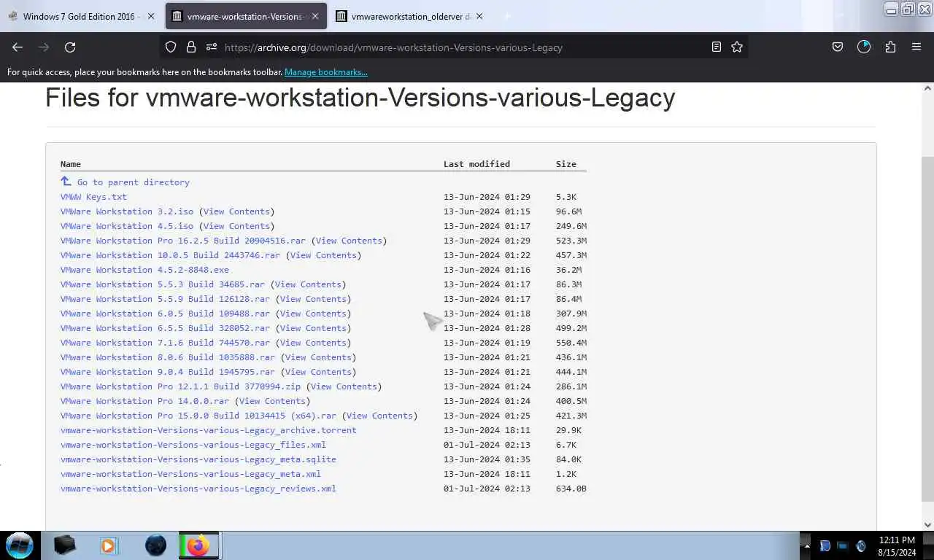The image size is (934, 560).
Task: Open the network tray icon
Action: [842, 546]
